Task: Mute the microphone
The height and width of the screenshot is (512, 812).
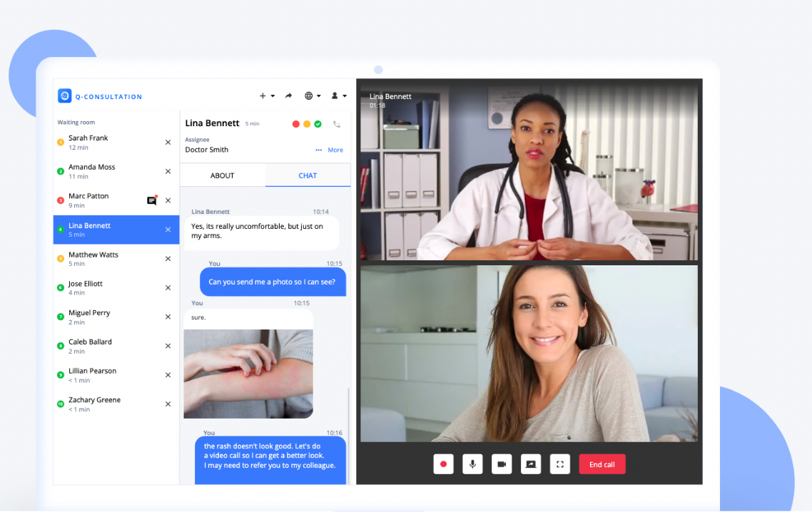Action: (x=472, y=464)
